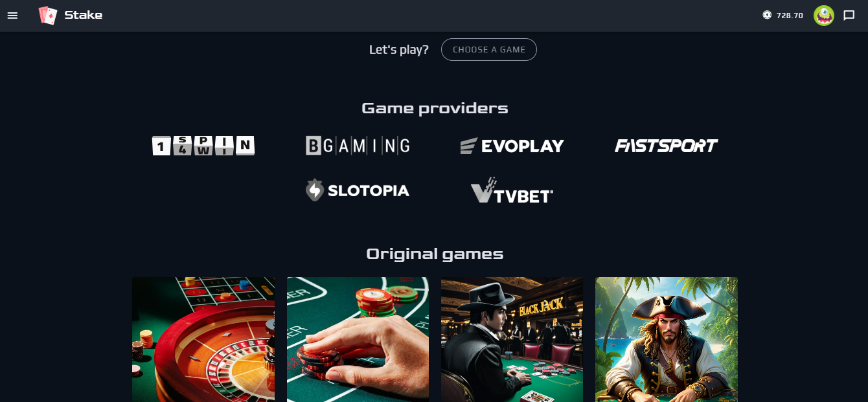Open the roulette wheel game thumbnail
Viewport: 868px width, 402px height.
point(203,340)
